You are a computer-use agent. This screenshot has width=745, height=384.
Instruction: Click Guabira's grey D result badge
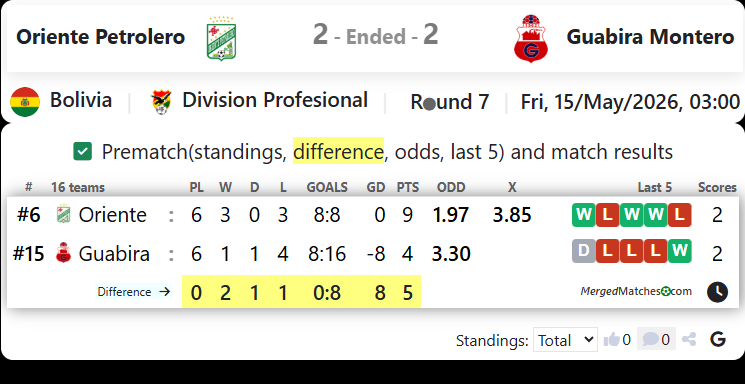[x=583, y=251]
